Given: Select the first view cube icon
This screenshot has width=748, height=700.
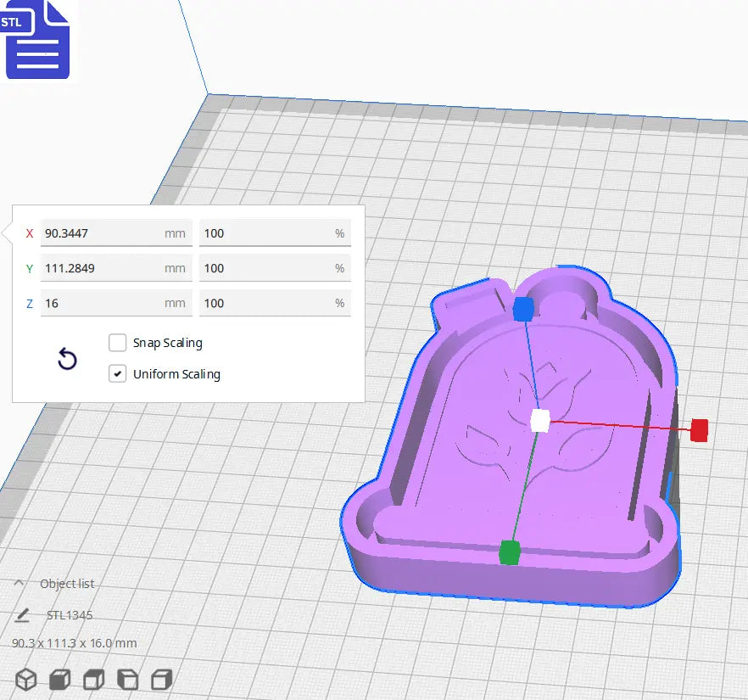Looking at the screenshot, I should [x=25, y=679].
